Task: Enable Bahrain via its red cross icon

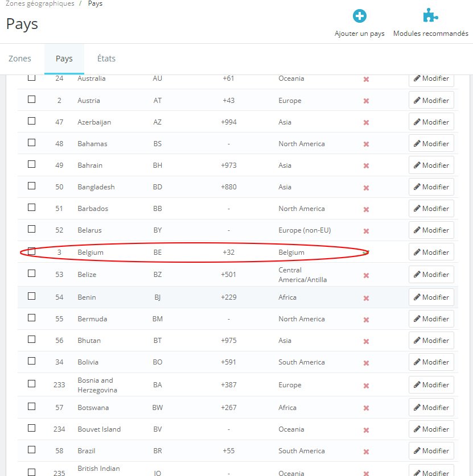Action: point(366,165)
